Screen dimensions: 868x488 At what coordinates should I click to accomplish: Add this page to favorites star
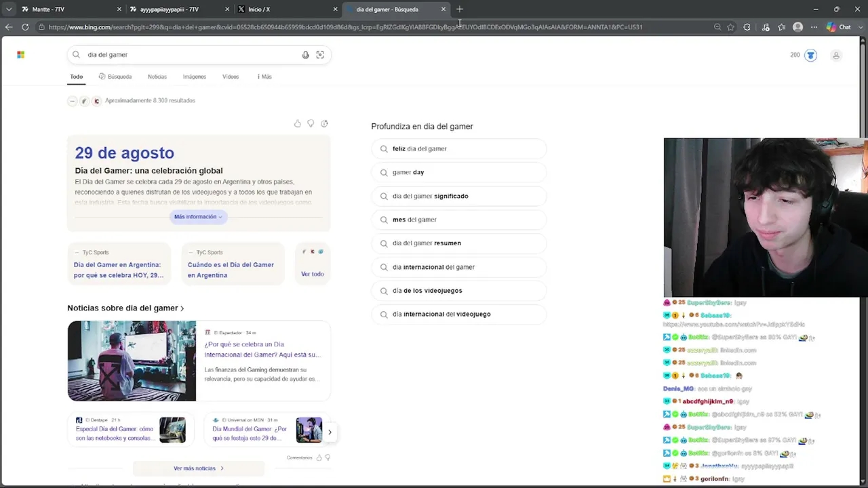coord(730,27)
